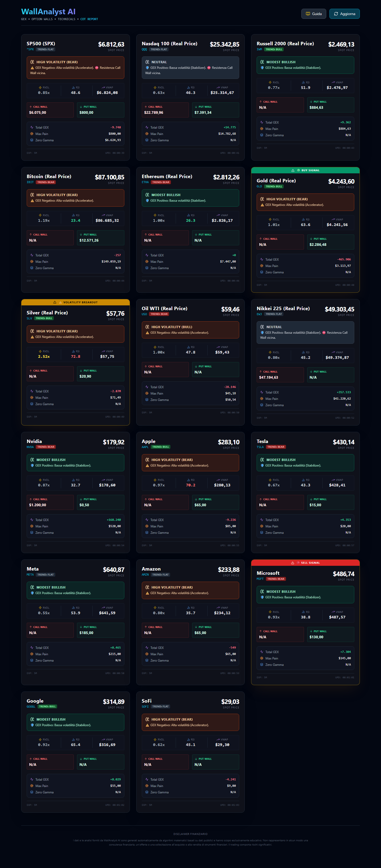The width and height of the screenshot is (381, 868).
Task: Click the Guida book icon
Action: pyautogui.click(x=307, y=14)
